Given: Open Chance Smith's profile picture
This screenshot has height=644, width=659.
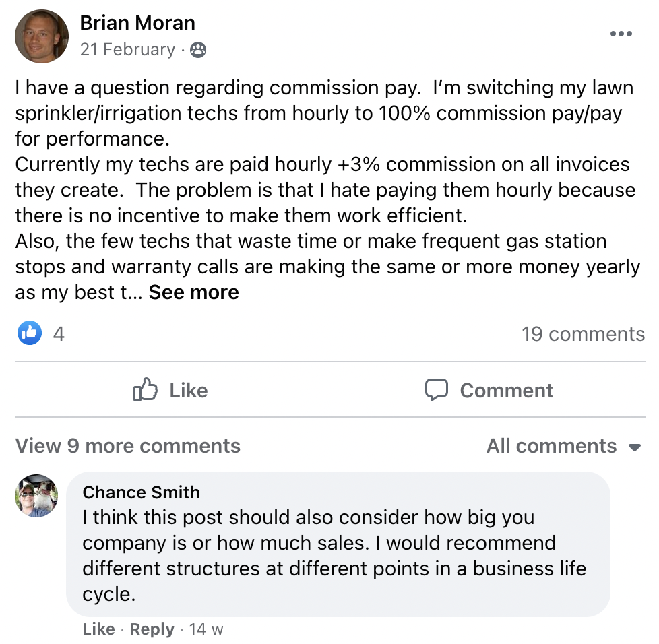Looking at the screenshot, I should [36, 496].
